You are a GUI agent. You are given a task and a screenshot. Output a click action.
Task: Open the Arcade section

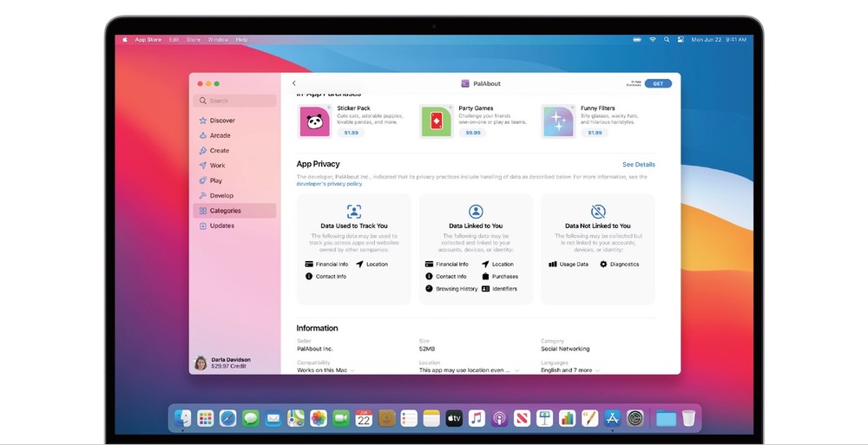point(234,135)
